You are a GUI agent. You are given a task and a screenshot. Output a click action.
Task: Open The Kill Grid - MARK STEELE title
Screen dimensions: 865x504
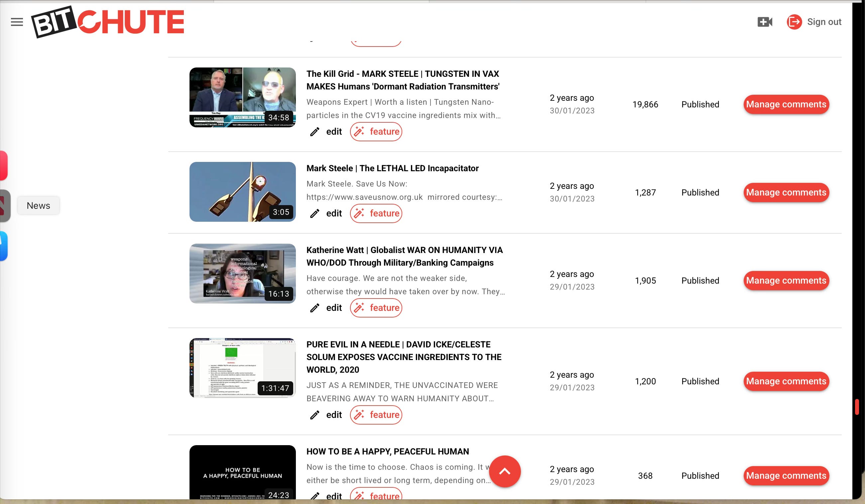point(403,80)
